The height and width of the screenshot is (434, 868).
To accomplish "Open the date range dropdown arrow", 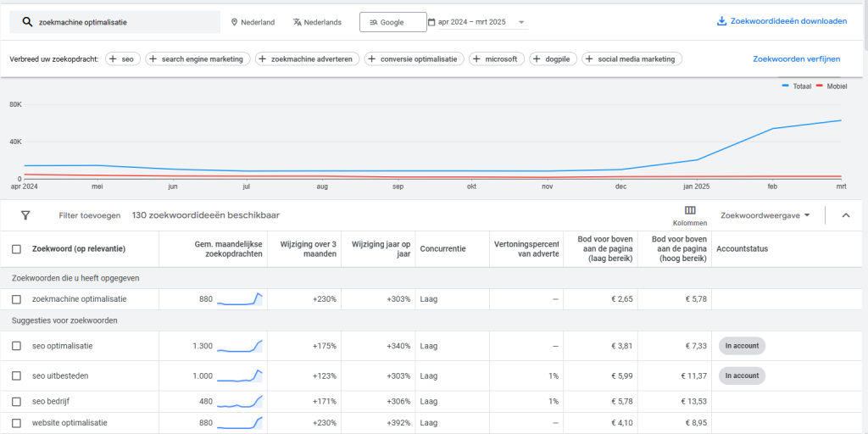I will click(x=521, y=22).
